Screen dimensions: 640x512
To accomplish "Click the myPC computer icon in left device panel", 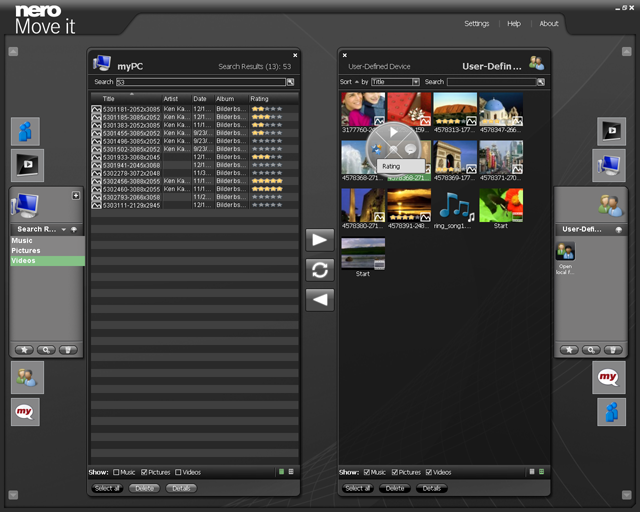I will pos(25,205).
